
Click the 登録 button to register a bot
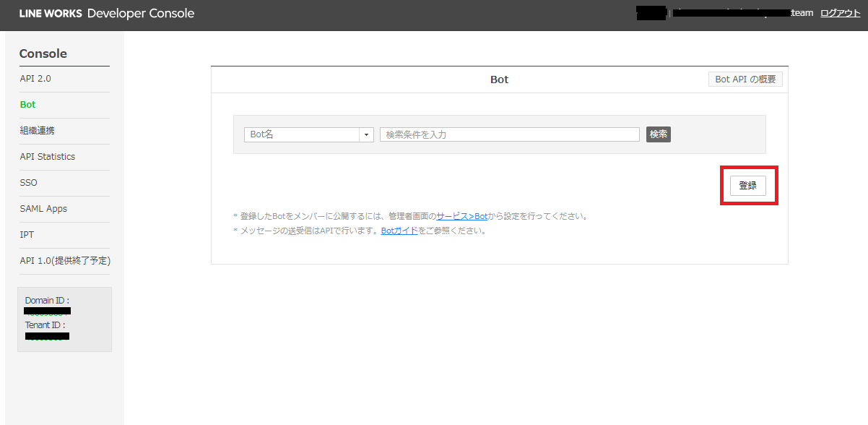coord(747,186)
